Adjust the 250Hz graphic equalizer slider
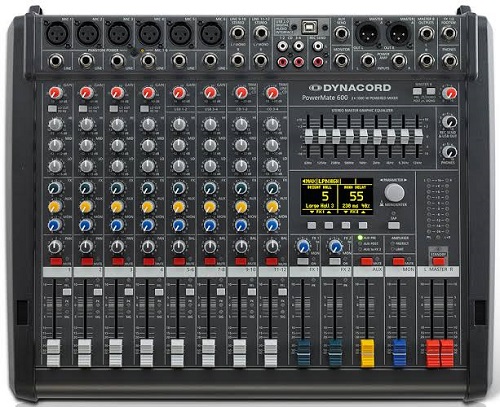Image resolution: width=500 pixels, height=407 pixels. (336, 136)
